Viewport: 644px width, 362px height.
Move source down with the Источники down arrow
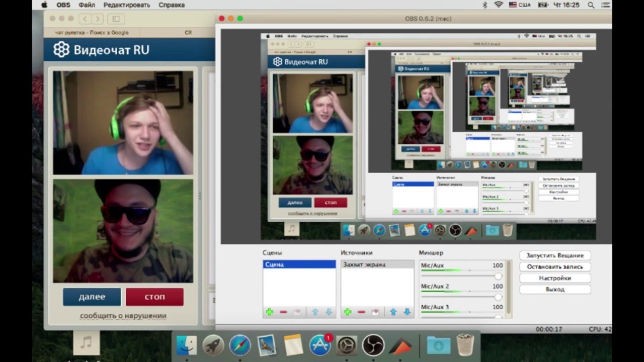[x=407, y=312]
